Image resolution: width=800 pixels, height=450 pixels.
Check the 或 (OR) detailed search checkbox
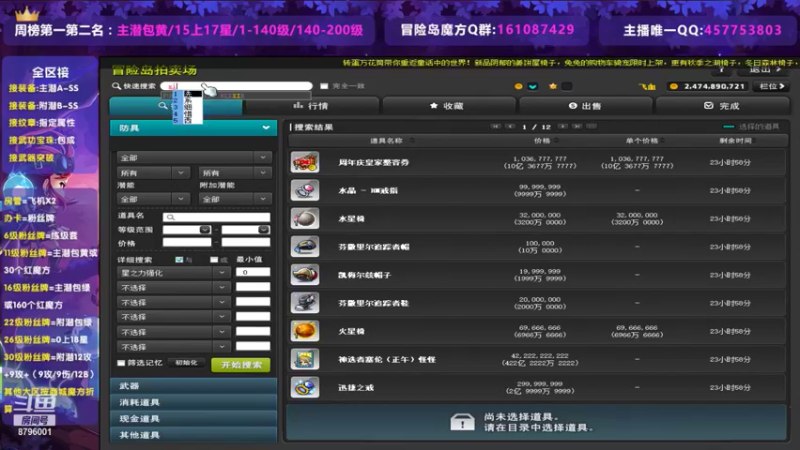click(x=214, y=260)
